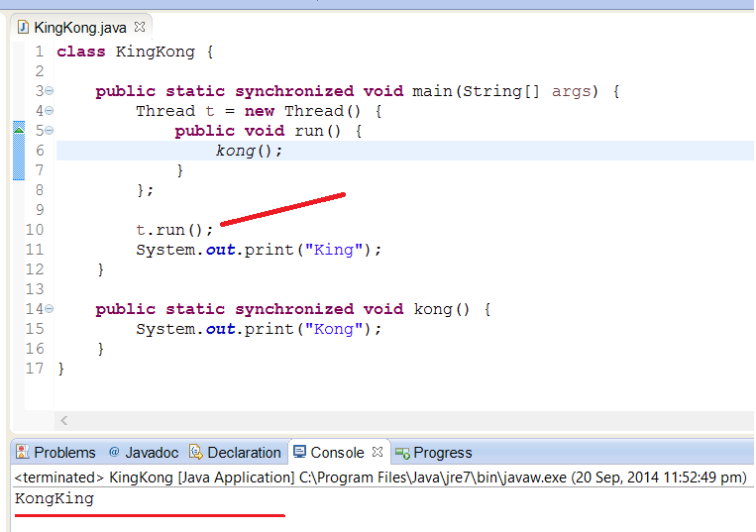The height and width of the screenshot is (532, 756).
Task: Close the KingKong.java editor tab
Action: [140, 27]
